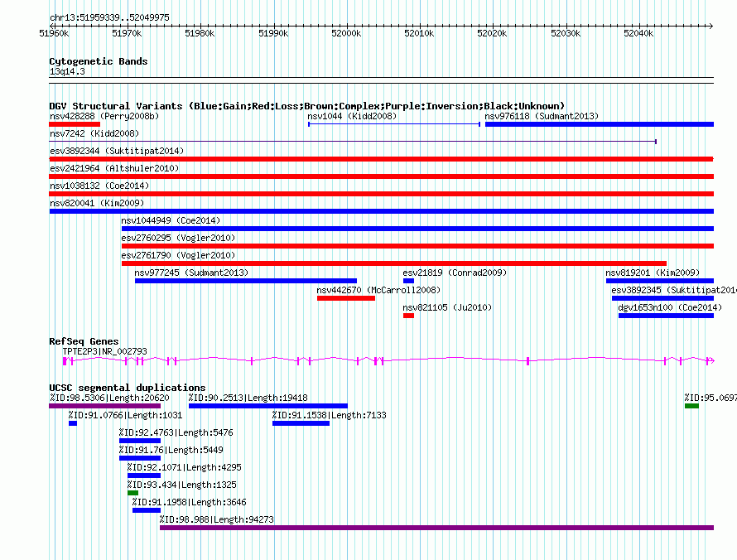Click esv3892344 (Suktitipat2014) label

pyautogui.click(x=117, y=151)
